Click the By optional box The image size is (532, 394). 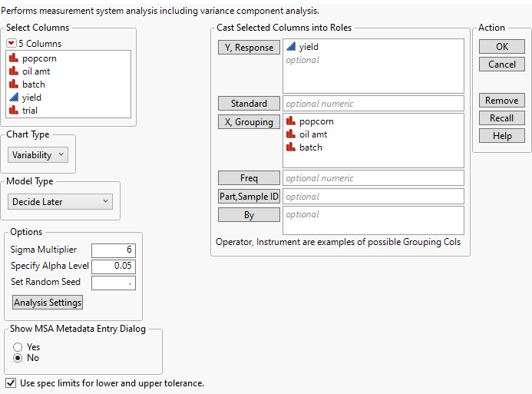(x=373, y=220)
